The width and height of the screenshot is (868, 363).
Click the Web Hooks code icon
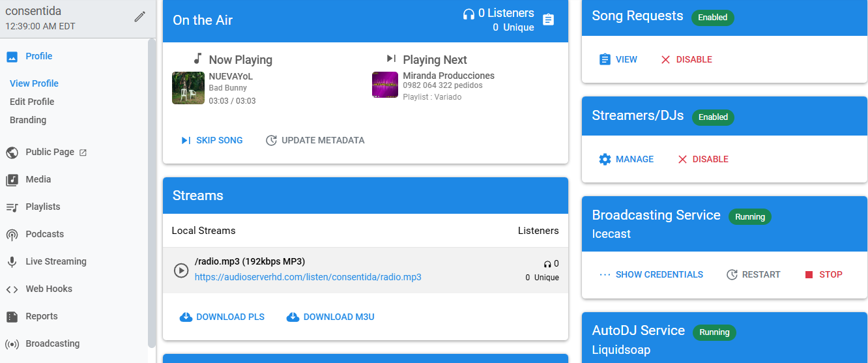(x=12, y=289)
